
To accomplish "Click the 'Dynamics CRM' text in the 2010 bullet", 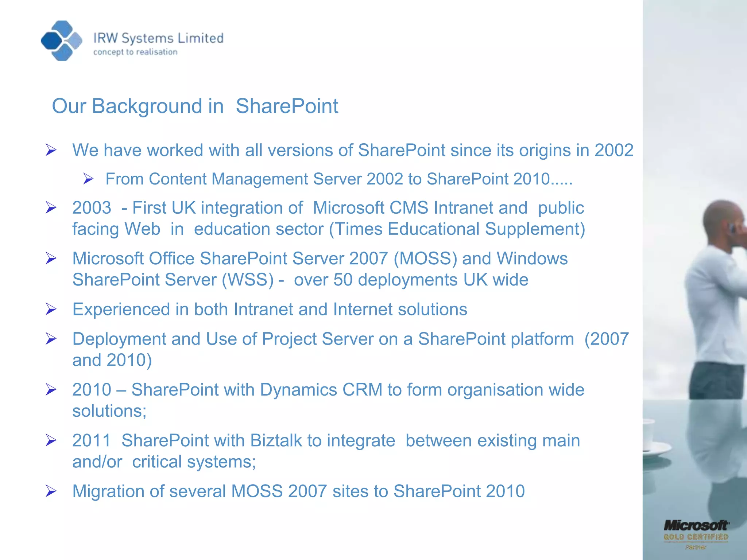I will 321,390.
